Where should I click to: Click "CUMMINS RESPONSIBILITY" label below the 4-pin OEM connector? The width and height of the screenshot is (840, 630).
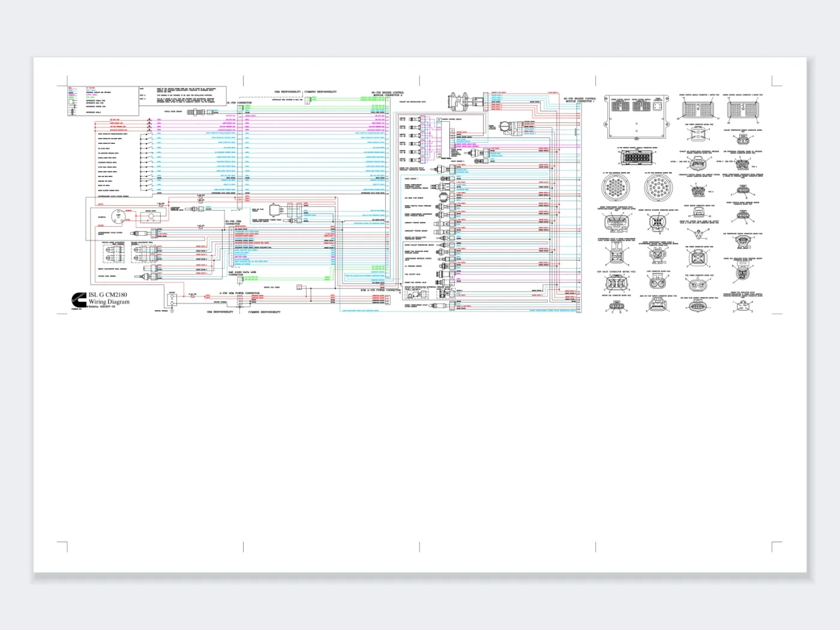pyautogui.click(x=264, y=312)
